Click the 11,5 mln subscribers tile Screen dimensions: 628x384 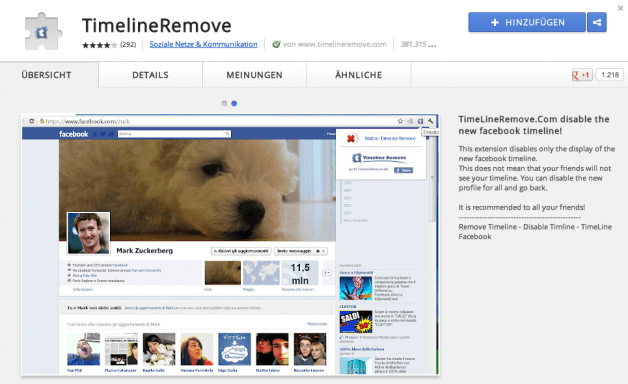point(300,273)
